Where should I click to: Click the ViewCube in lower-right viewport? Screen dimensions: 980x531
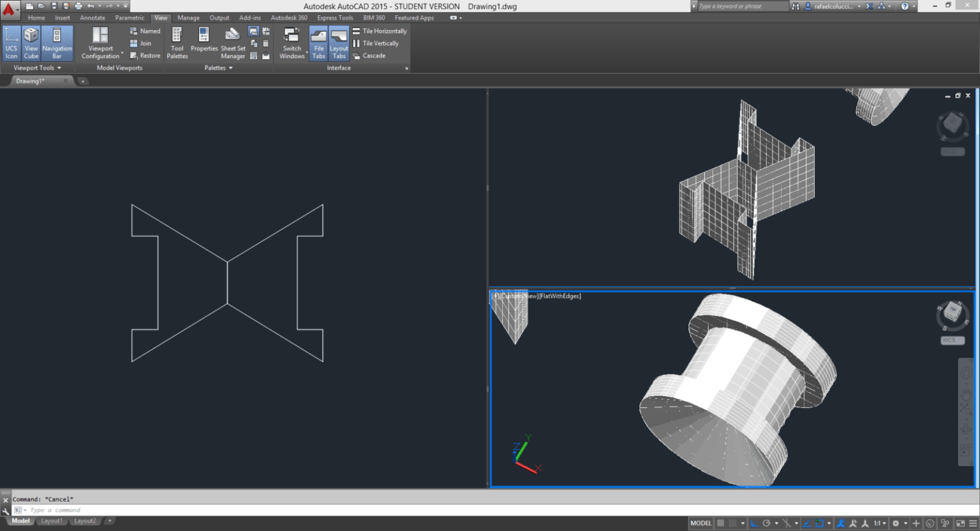click(x=952, y=313)
